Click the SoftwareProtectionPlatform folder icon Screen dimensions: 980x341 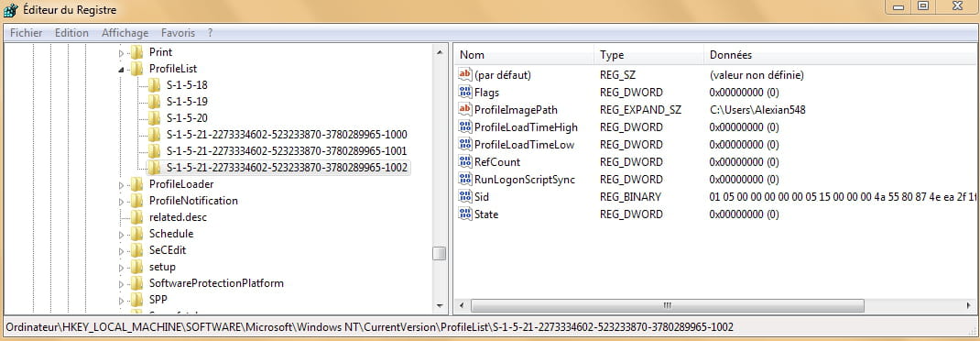136,283
